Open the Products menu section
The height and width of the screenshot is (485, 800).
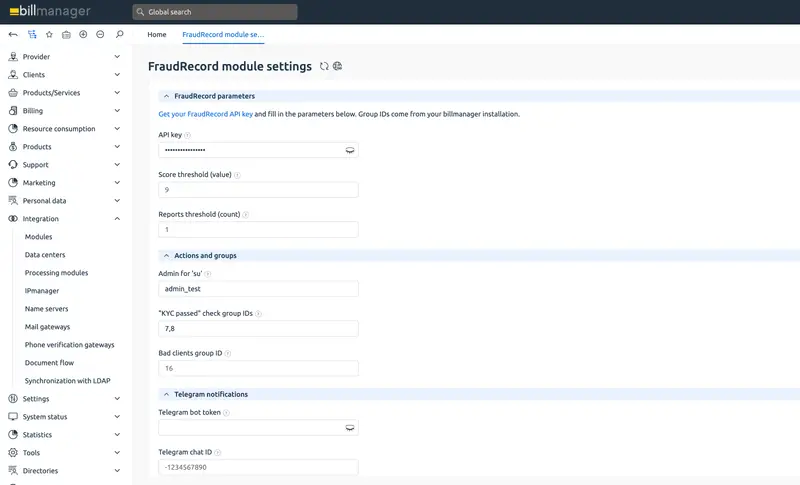pos(37,146)
